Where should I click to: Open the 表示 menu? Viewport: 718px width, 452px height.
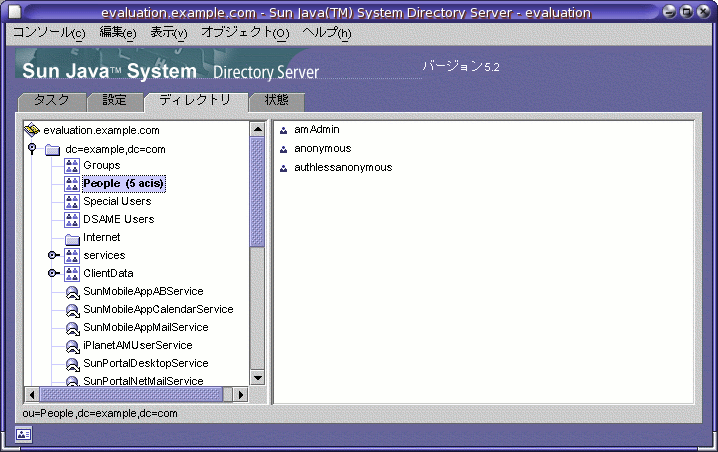pyautogui.click(x=169, y=33)
